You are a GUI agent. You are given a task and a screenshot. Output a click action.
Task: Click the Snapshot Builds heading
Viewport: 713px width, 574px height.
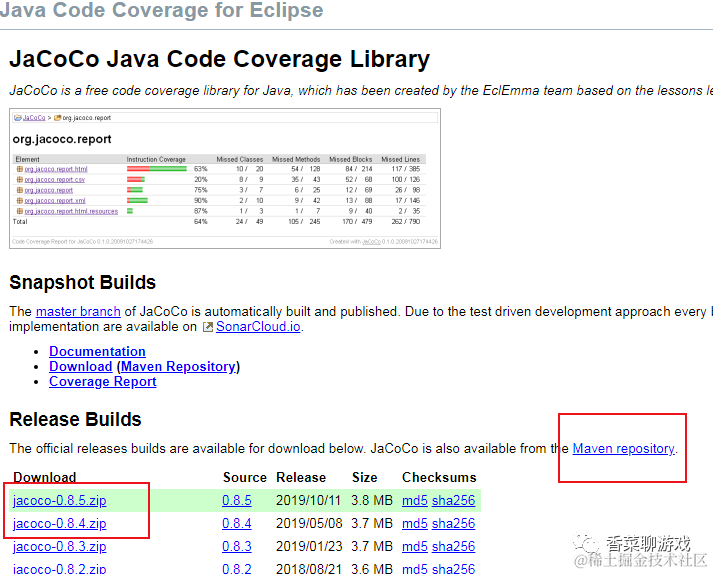click(83, 282)
